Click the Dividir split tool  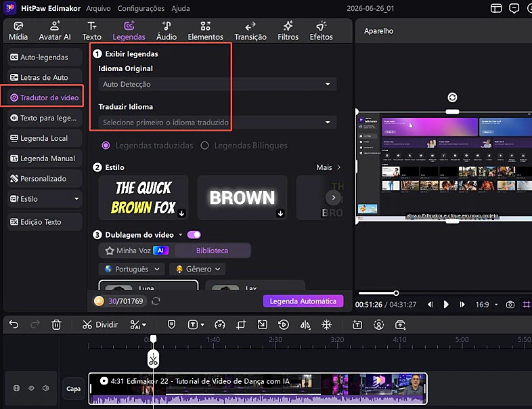[99, 325]
